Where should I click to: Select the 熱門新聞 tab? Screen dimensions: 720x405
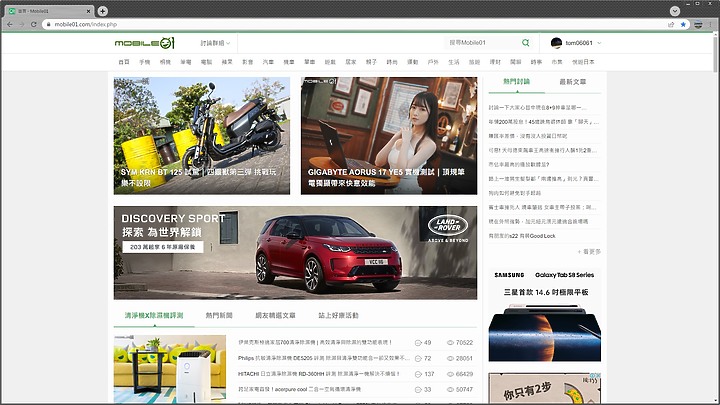[219, 315]
